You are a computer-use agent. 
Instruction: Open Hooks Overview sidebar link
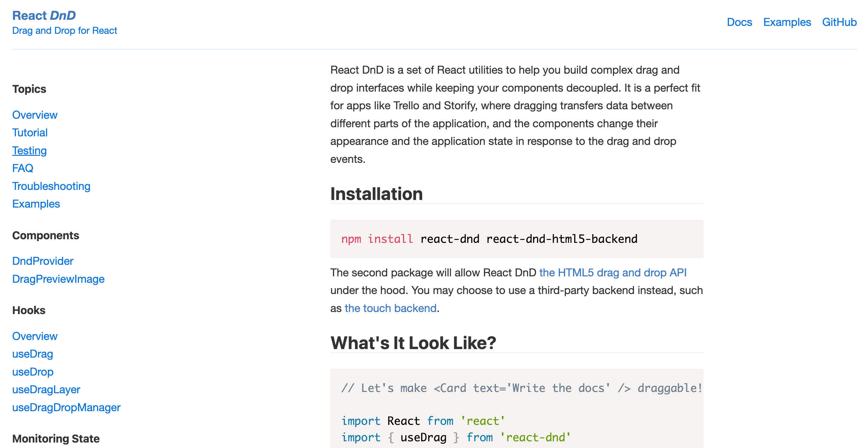click(35, 336)
